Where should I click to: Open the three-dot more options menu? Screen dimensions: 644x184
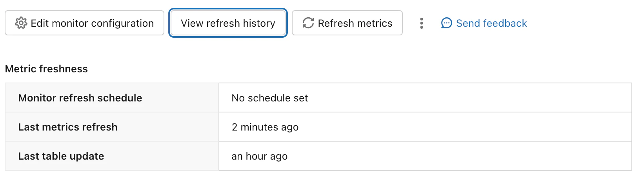click(x=422, y=23)
